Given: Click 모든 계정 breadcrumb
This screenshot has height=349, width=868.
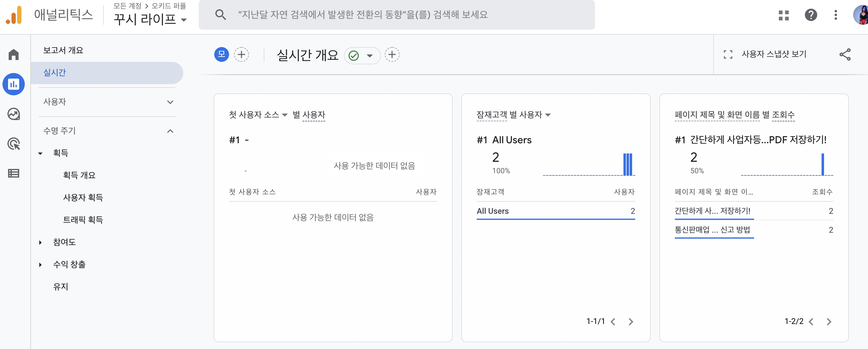Looking at the screenshot, I should point(127,6).
